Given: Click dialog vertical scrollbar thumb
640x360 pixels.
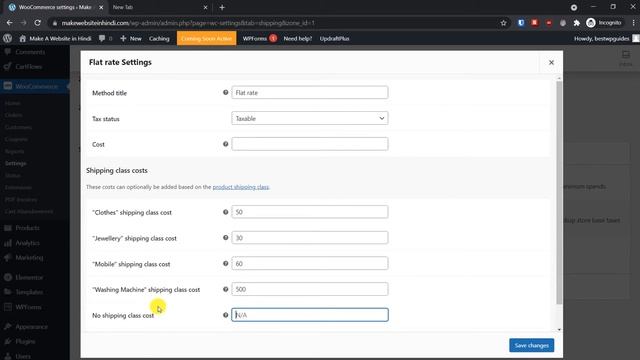Looking at the screenshot, I should pos(559,192).
